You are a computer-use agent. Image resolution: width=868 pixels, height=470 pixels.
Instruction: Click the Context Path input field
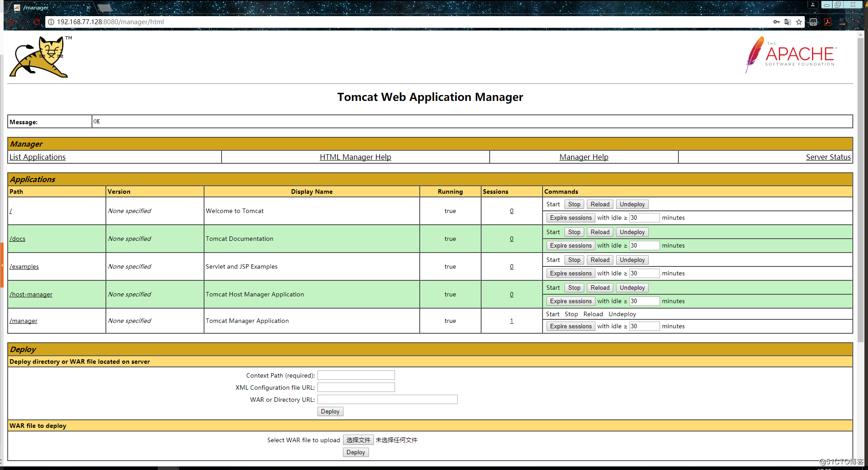point(356,375)
